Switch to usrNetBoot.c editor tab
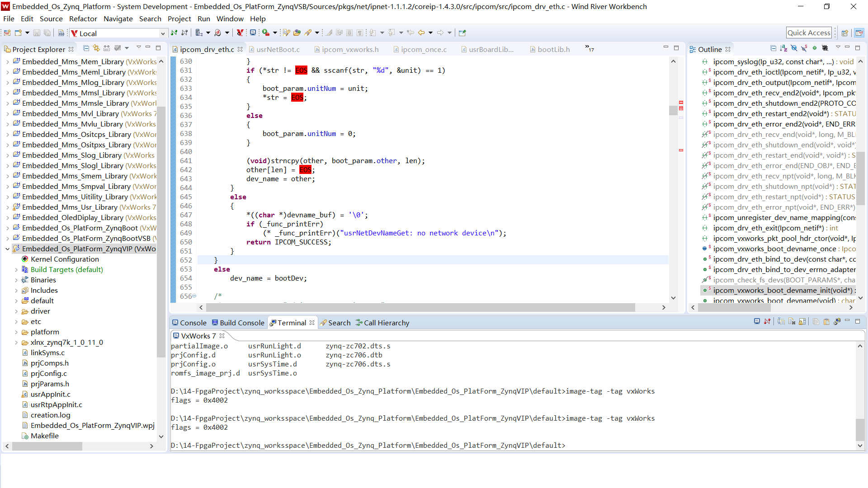This screenshot has width=868, height=488. (x=278, y=49)
